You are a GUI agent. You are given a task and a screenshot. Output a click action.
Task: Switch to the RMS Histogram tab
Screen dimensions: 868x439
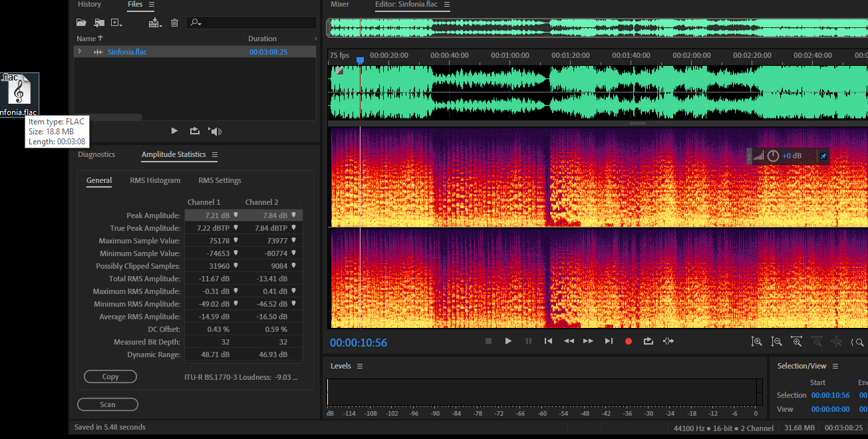[x=155, y=180]
